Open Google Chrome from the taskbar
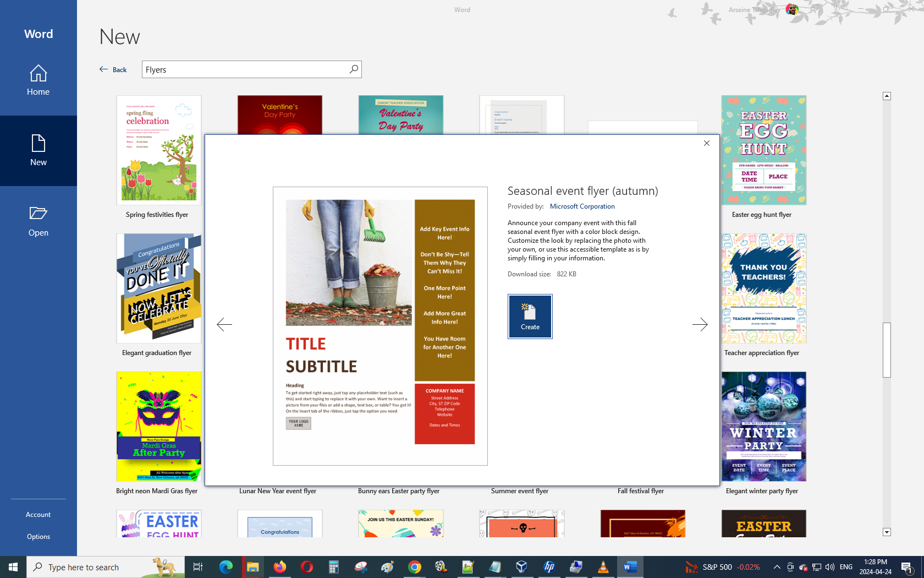Screen dimensions: 924x578 tap(415, 567)
